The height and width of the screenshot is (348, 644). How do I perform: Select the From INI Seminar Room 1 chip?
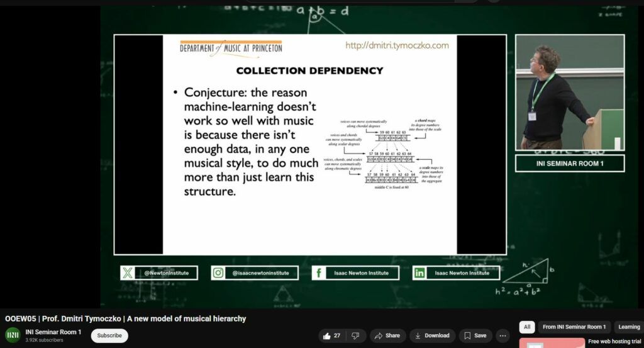[574, 327]
